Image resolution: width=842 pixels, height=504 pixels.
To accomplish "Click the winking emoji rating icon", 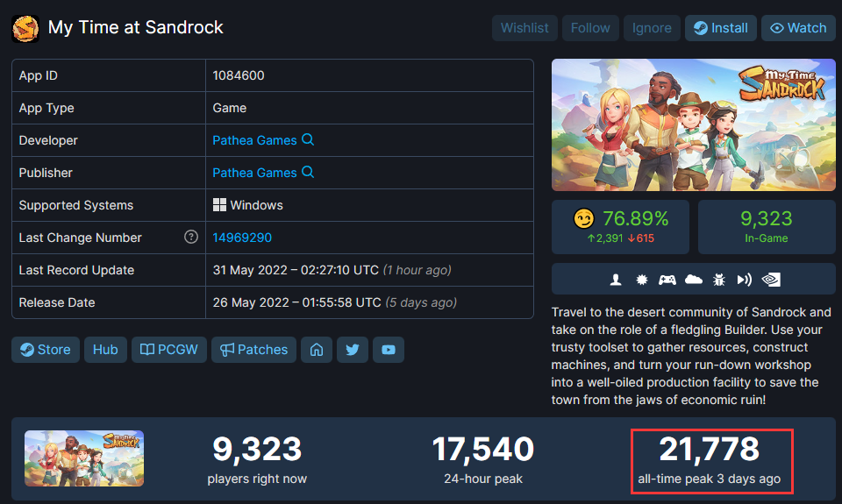I will (x=584, y=218).
